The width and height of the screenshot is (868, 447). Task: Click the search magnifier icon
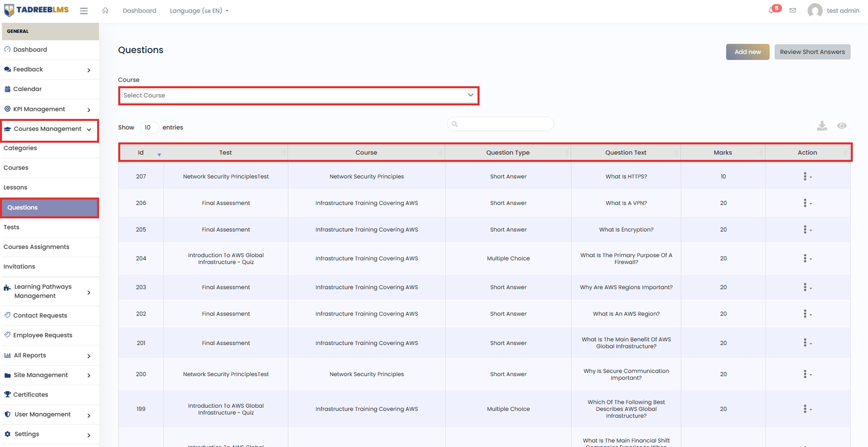[x=454, y=124]
